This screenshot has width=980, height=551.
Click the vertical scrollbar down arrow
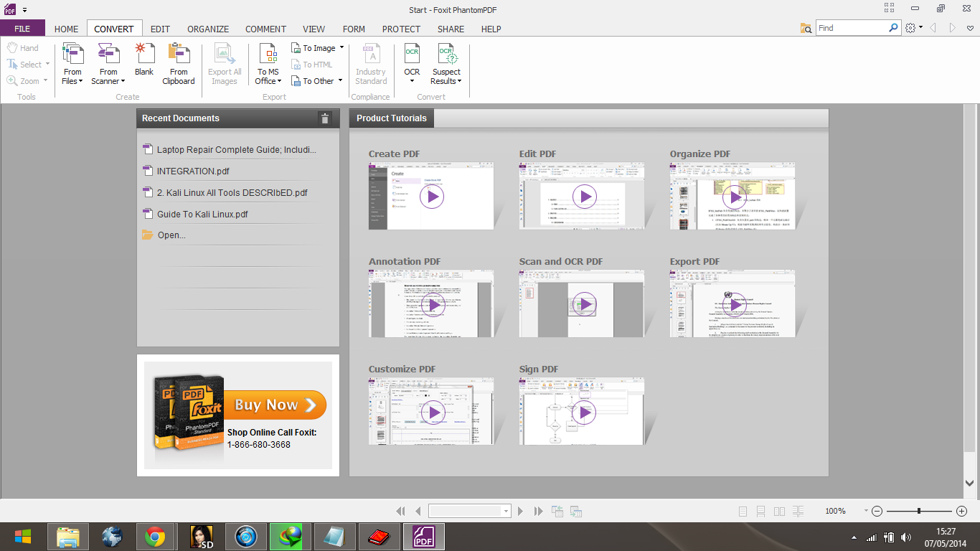pos(970,484)
